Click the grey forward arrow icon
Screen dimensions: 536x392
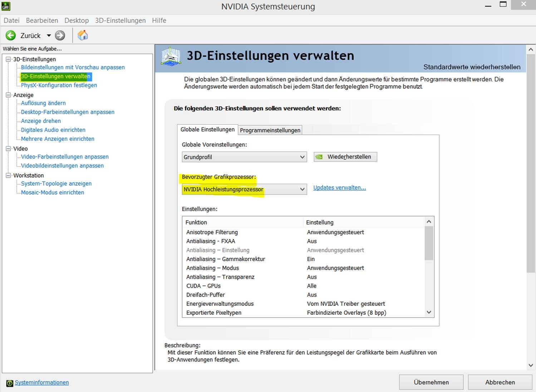point(60,35)
